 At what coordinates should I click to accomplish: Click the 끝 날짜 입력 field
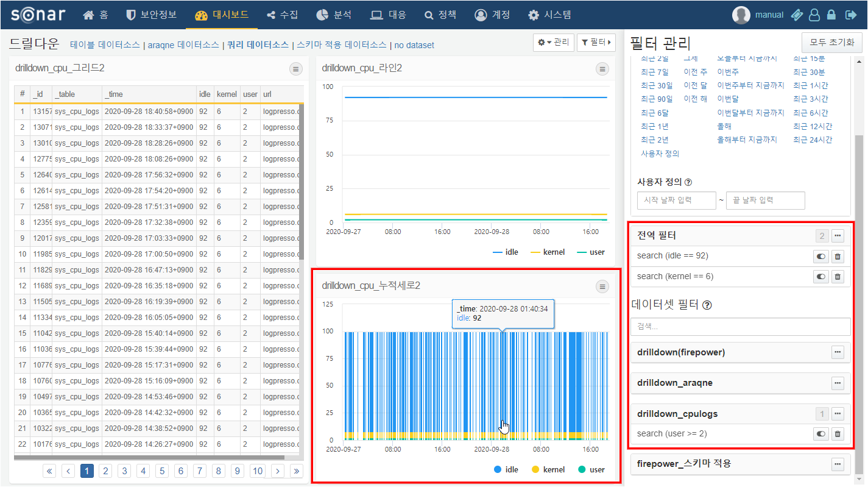pos(765,201)
